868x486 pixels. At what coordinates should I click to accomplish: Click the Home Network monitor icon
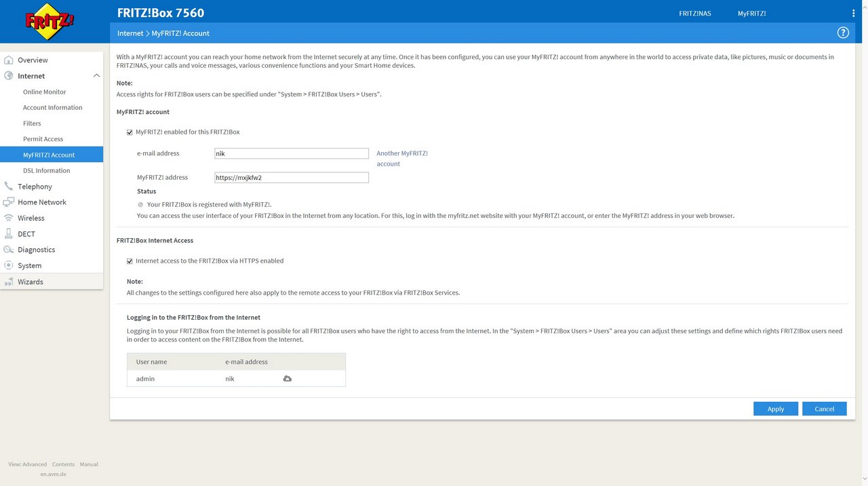[9, 202]
